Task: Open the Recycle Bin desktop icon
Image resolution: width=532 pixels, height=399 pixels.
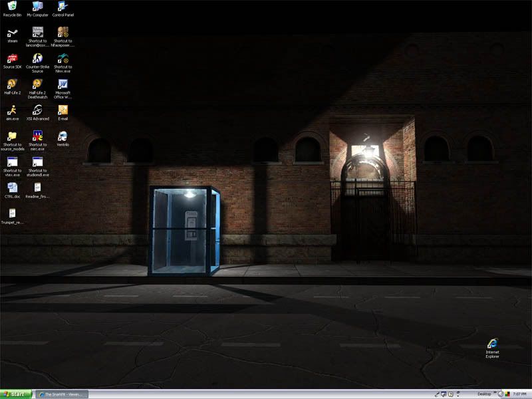Action: tap(12, 7)
